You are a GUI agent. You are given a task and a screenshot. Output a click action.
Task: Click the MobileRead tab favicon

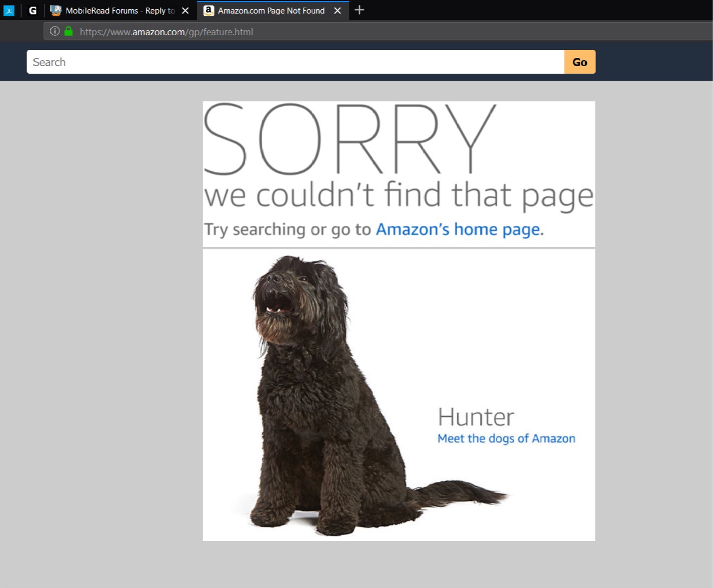[56, 10]
